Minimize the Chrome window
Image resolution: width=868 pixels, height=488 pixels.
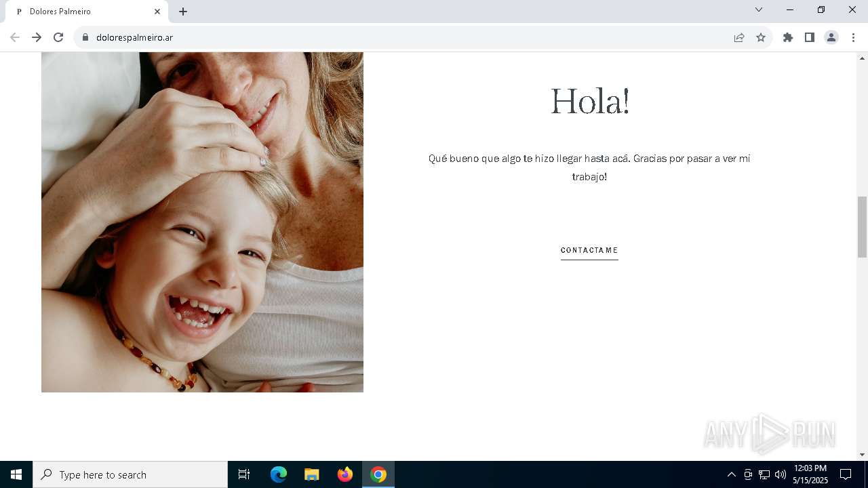(790, 9)
